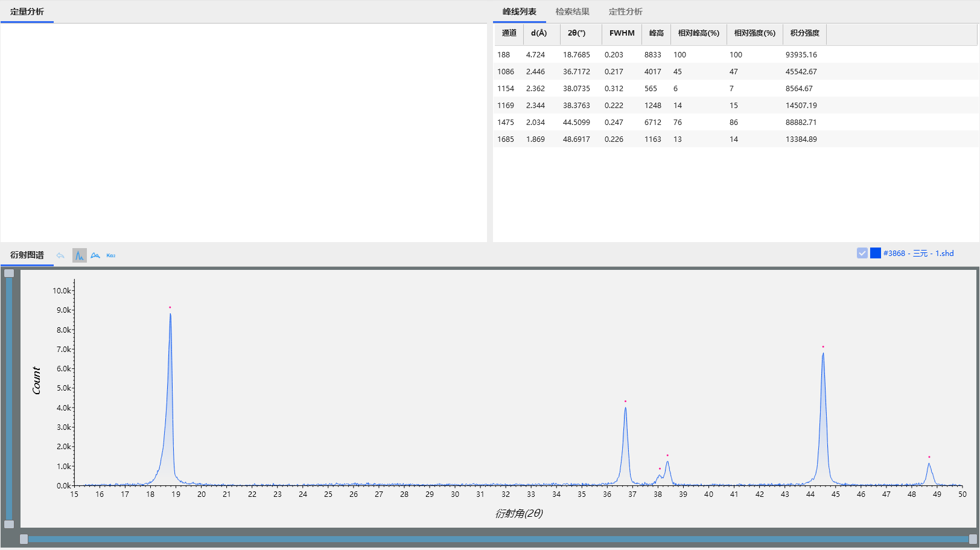Click the curve smoothing icon in the chart toolbar
The width and height of the screenshot is (980, 550).
tap(95, 255)
